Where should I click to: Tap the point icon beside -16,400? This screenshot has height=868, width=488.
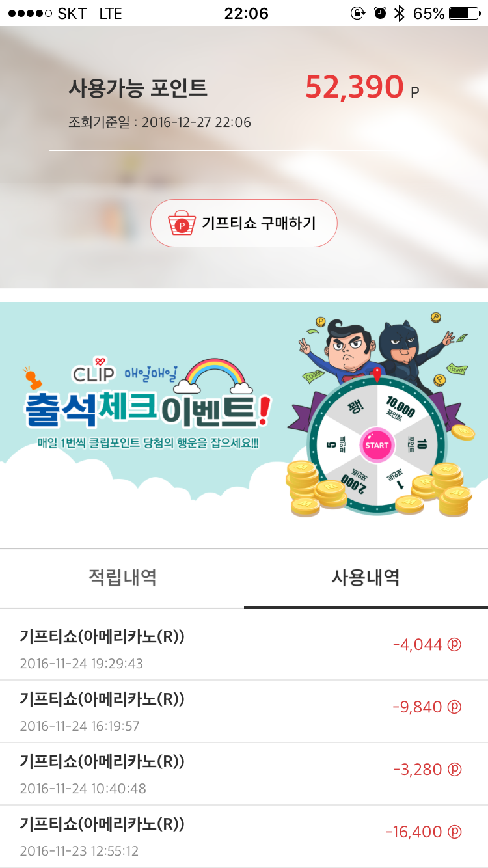(455, 832)
